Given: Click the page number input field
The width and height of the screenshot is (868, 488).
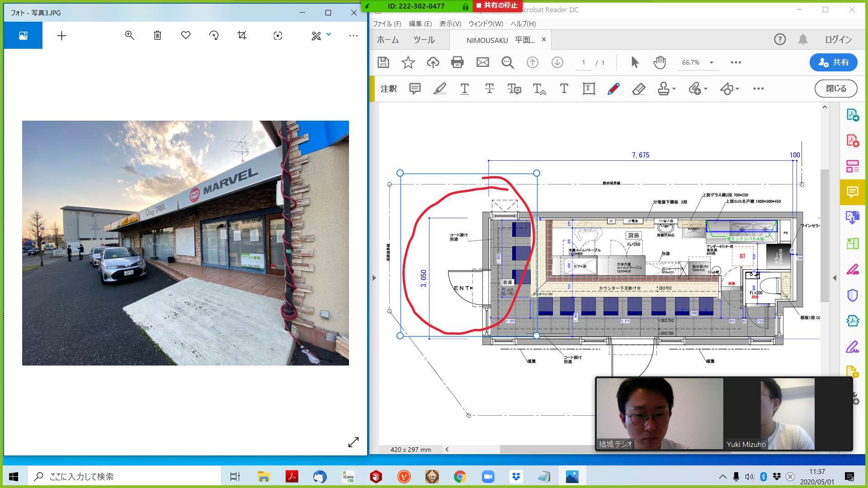Looking at the screenshot, I should click(x=583, y=62).
